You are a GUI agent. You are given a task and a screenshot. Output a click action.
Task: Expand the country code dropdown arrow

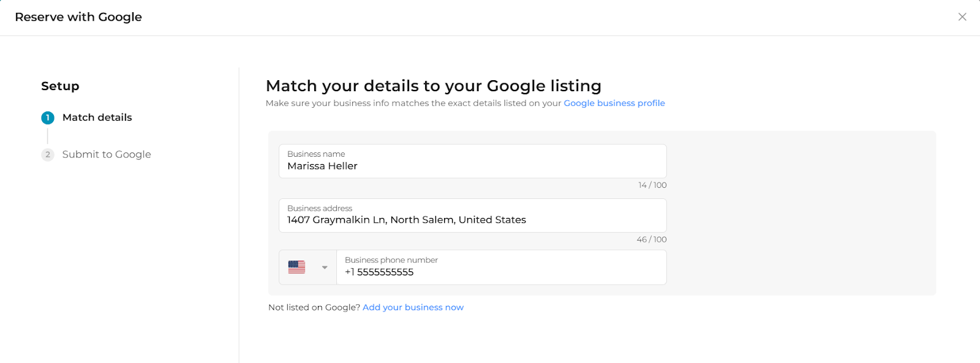[325, 268]
